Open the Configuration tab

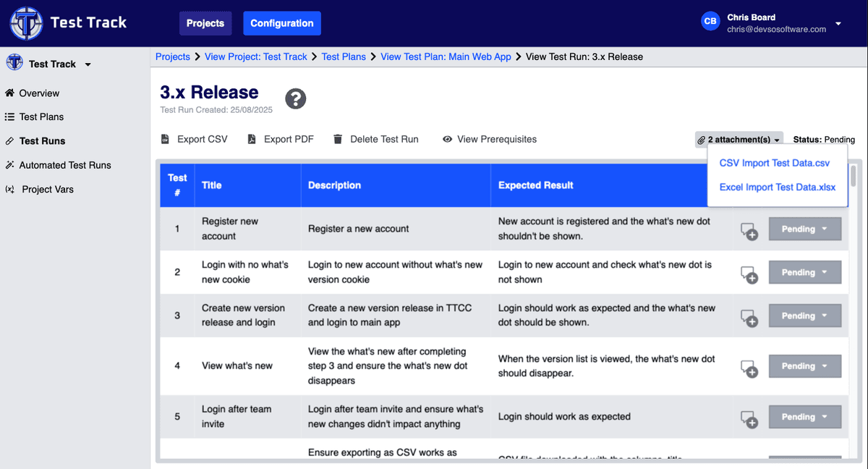click(281, 23)
